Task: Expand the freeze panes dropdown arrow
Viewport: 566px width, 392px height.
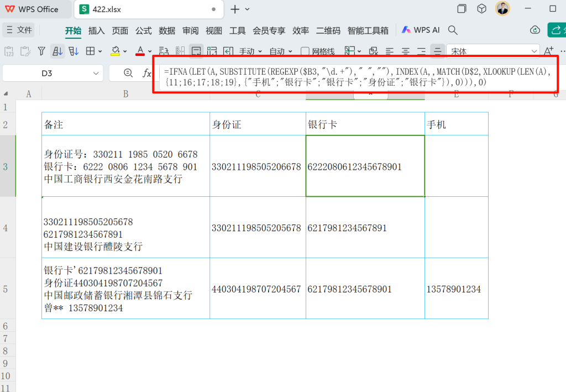Action: 359,51
